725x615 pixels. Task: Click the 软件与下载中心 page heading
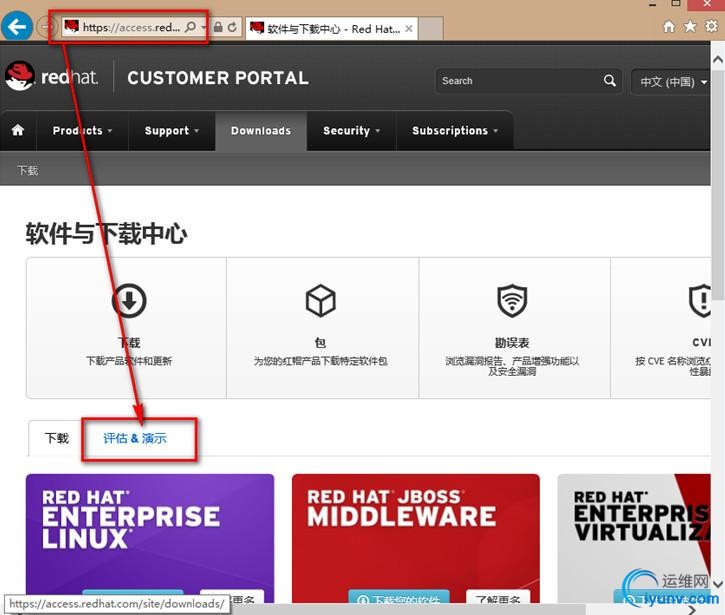tap(106, 233)
